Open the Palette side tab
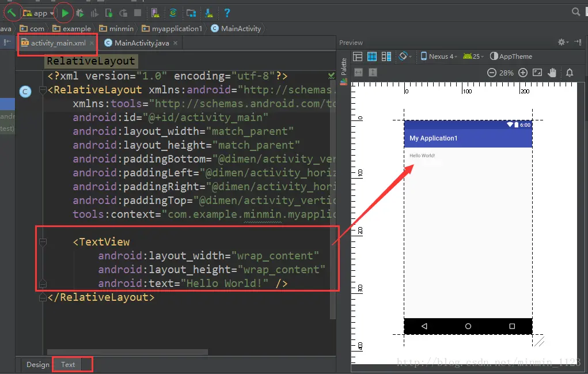This screenshot has height=374, width=588. (x=343, y=71)
